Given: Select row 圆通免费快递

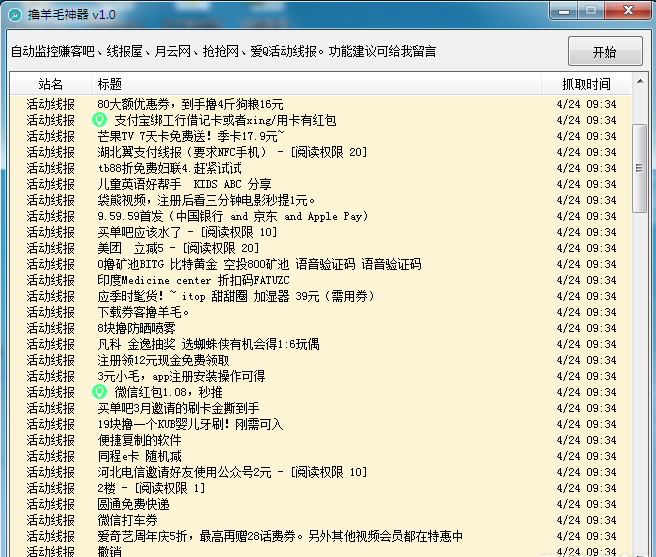Looking at the screenshot, I should [x=320, y=504].
